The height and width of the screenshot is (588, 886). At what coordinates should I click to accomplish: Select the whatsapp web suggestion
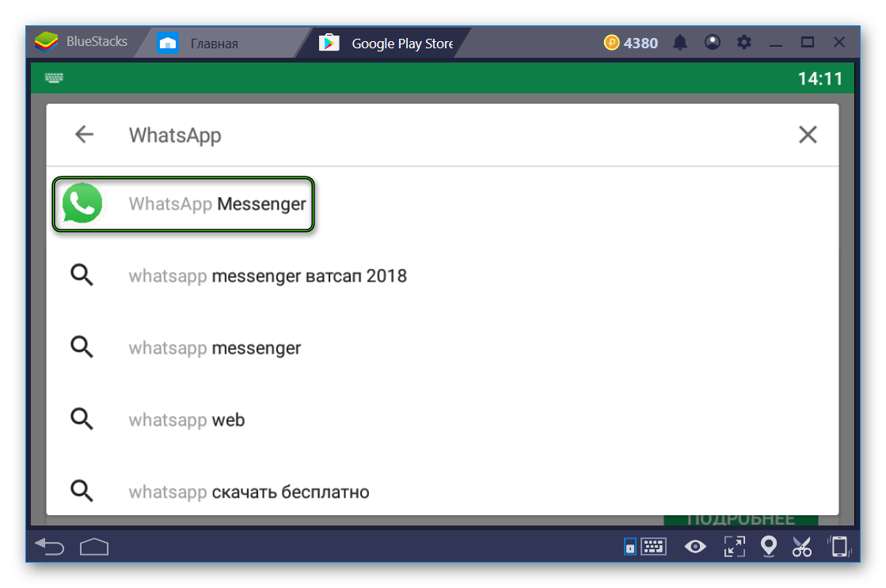tap(443, 419)
